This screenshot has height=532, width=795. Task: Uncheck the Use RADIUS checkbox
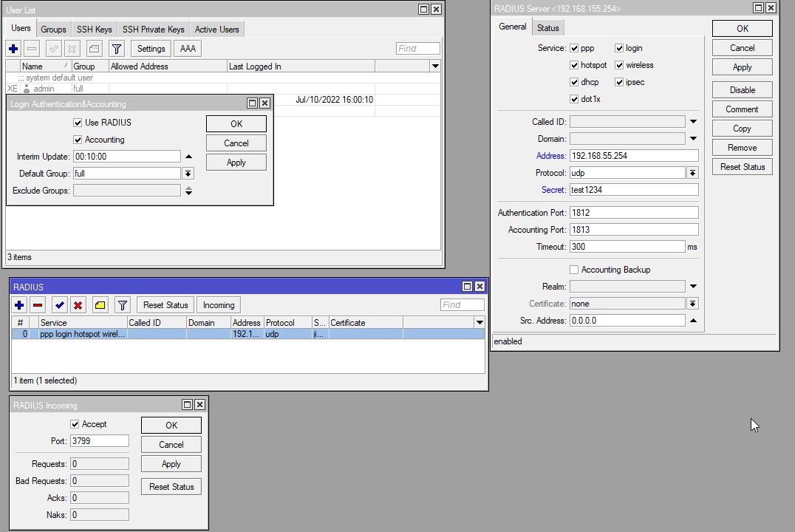[x=78, y=123]
